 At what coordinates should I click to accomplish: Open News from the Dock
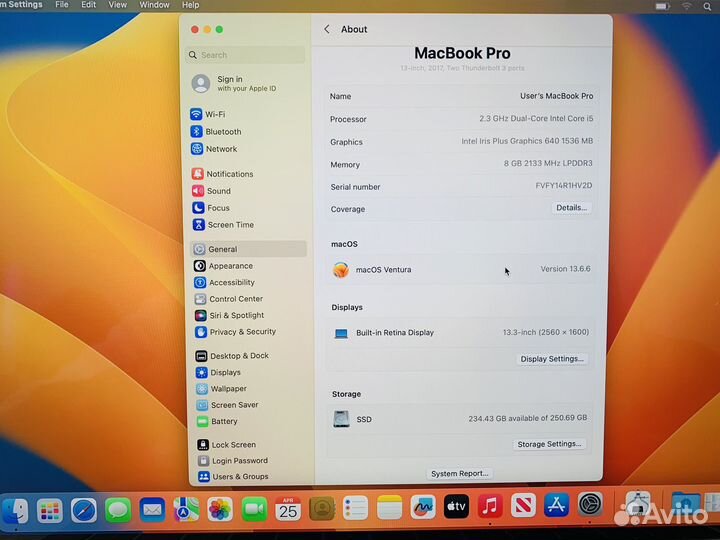(523, 506)
